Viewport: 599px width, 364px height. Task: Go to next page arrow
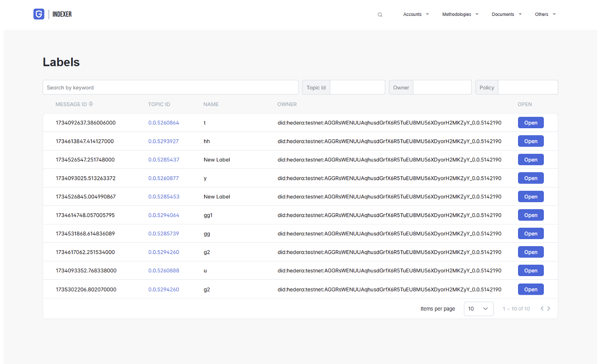(549, 308)
